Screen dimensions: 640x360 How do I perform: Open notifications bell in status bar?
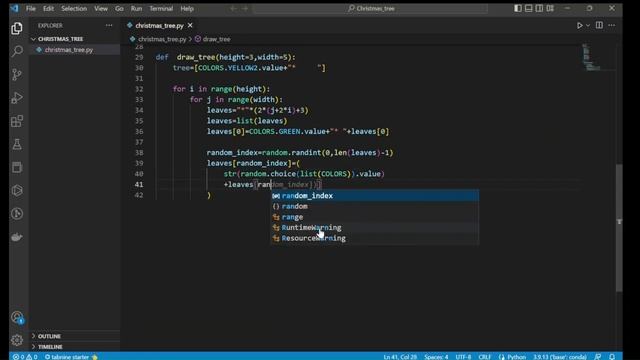click(612, 356)
